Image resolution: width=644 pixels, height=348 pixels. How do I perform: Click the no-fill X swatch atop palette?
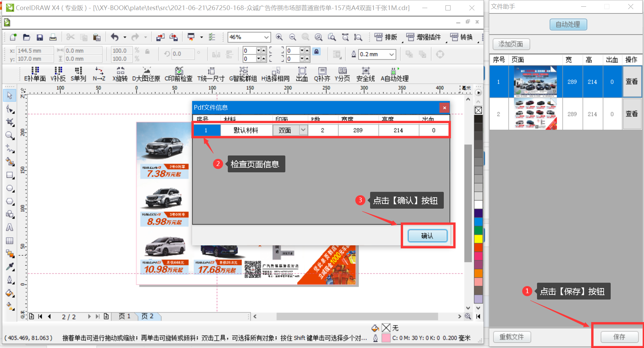click(x=478, y=110)
